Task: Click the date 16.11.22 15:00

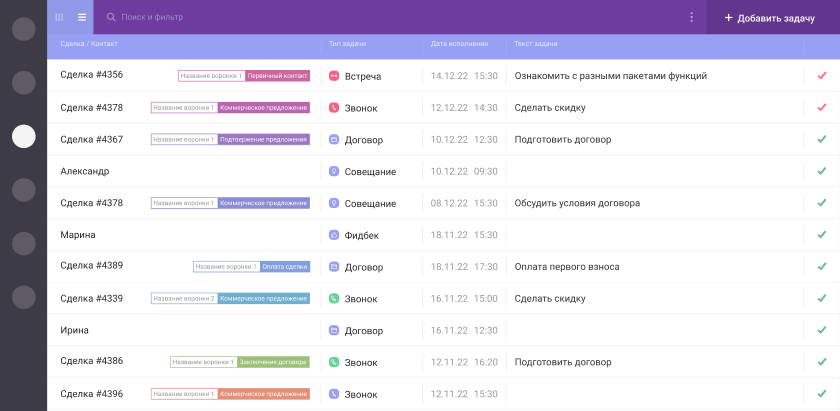Action: point(464,298)
